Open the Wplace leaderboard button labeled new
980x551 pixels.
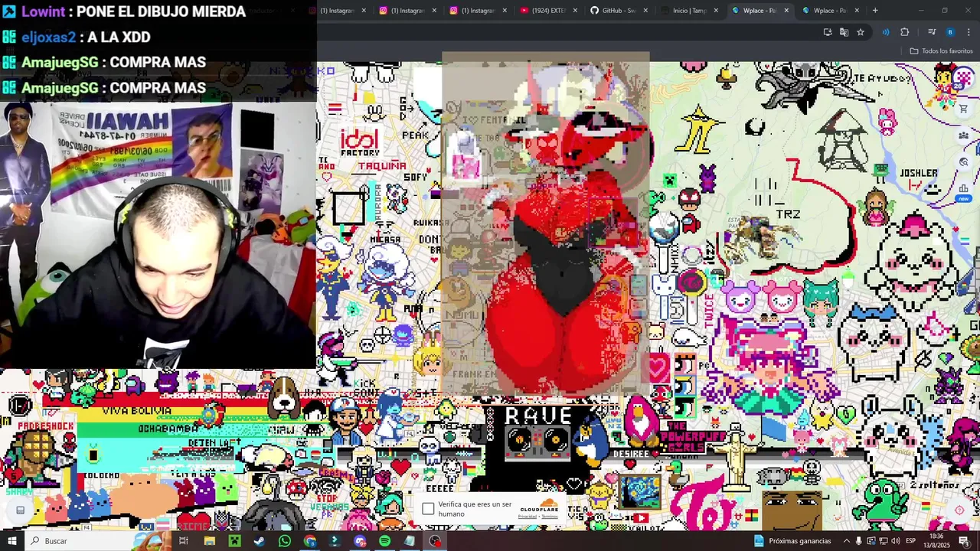point(963,191)
